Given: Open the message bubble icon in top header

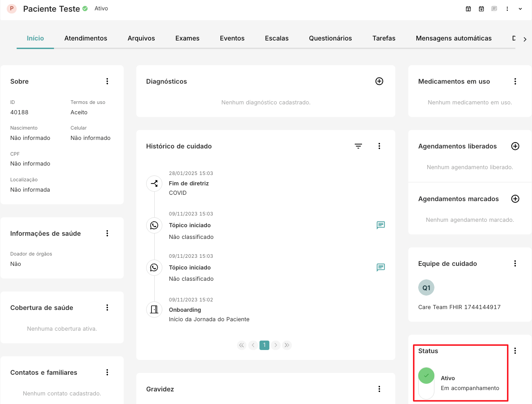Looking at the screenshot, I should pos(494,9).
